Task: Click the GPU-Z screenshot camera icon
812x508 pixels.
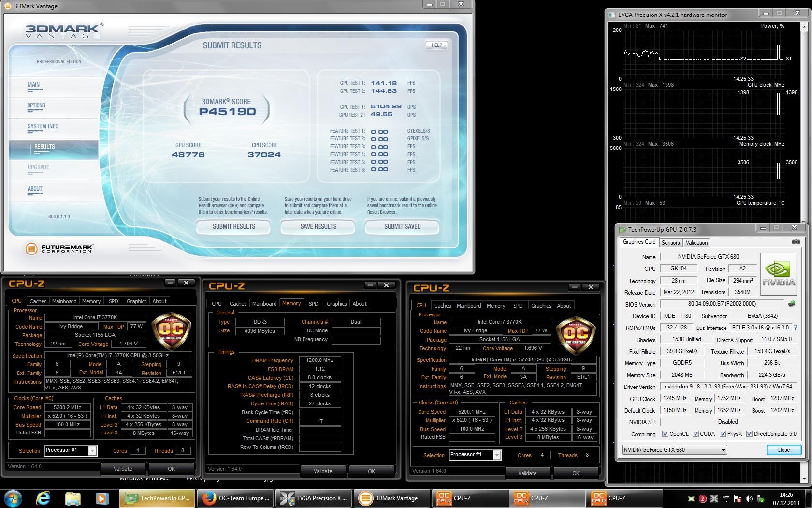Action: 796,242
